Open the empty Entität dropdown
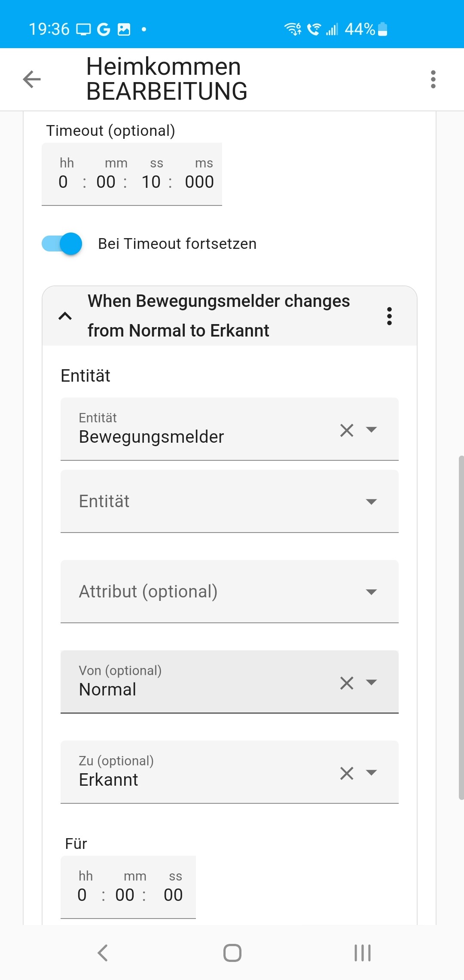The width and height of the screenshot is (464, 980). pos(371,502)
